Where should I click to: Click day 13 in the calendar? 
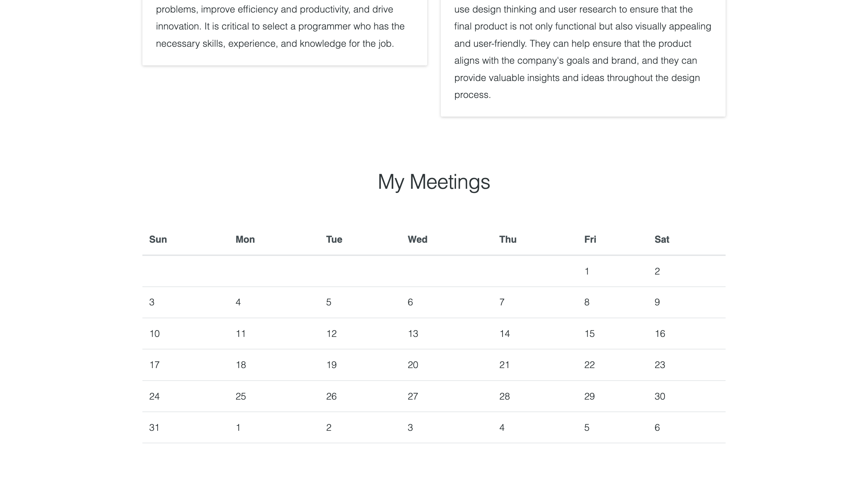point(413,334)
